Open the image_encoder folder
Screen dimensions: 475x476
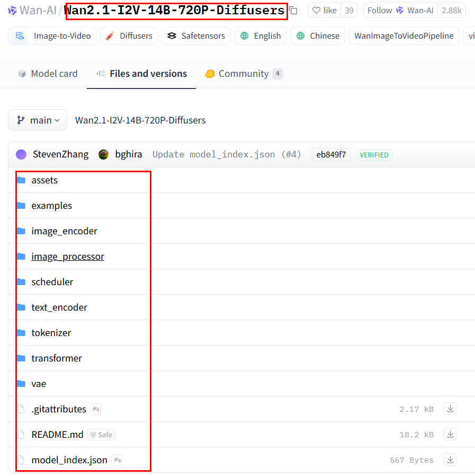click(64, 231)
